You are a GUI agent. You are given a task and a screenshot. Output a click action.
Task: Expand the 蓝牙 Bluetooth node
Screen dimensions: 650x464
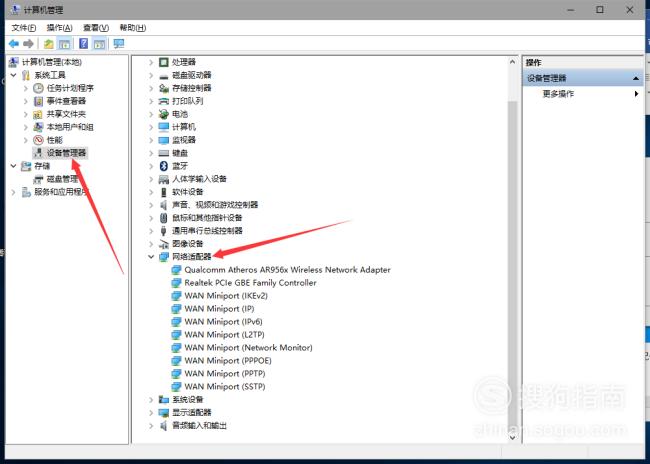coord(151,166)
